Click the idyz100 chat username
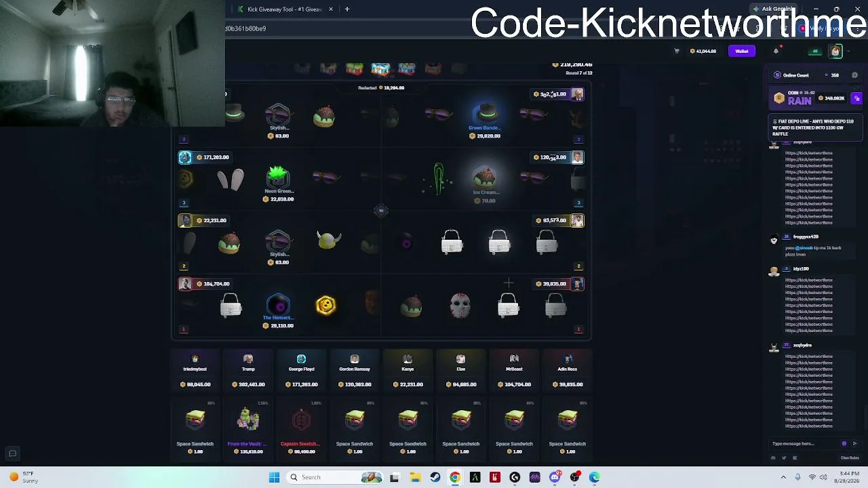The width and height of the screenshot is (868, 488). pyautogui.click(x=801, y=269)
